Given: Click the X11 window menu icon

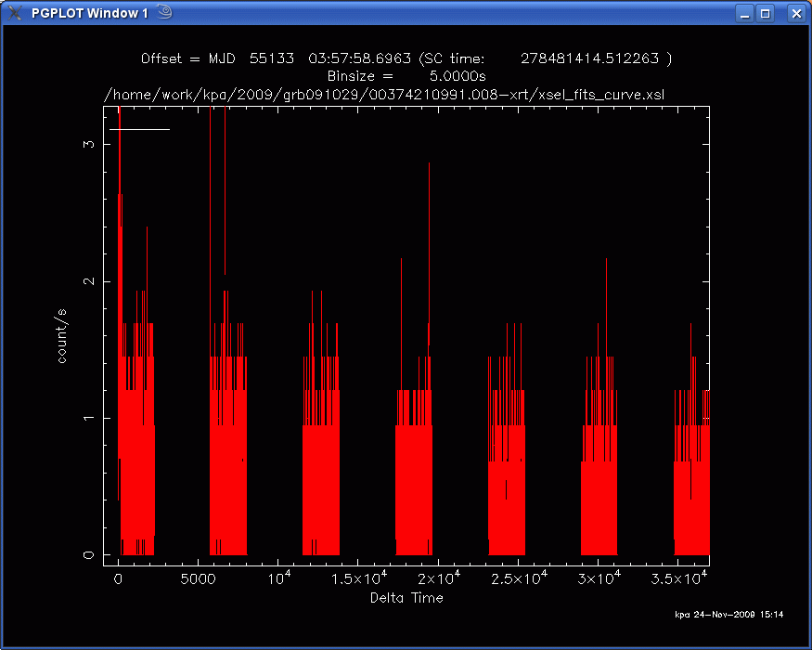Looking at the screenshot, I should coord(14,12).
